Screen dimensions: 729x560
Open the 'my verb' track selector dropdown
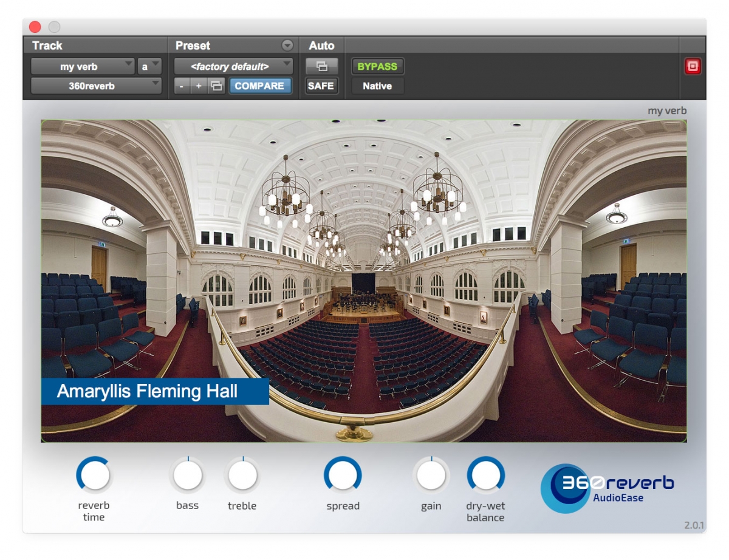[x=83, y=67]
